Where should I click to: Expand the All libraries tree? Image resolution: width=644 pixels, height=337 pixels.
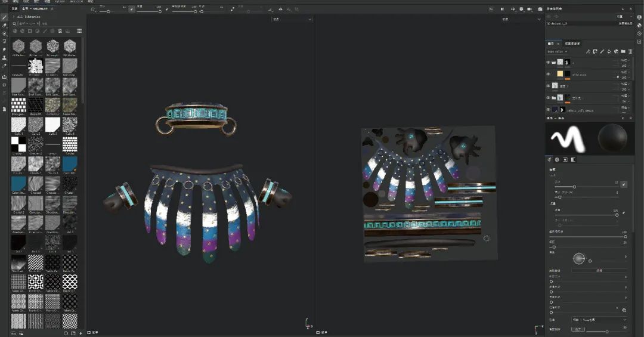click(14, 17)
